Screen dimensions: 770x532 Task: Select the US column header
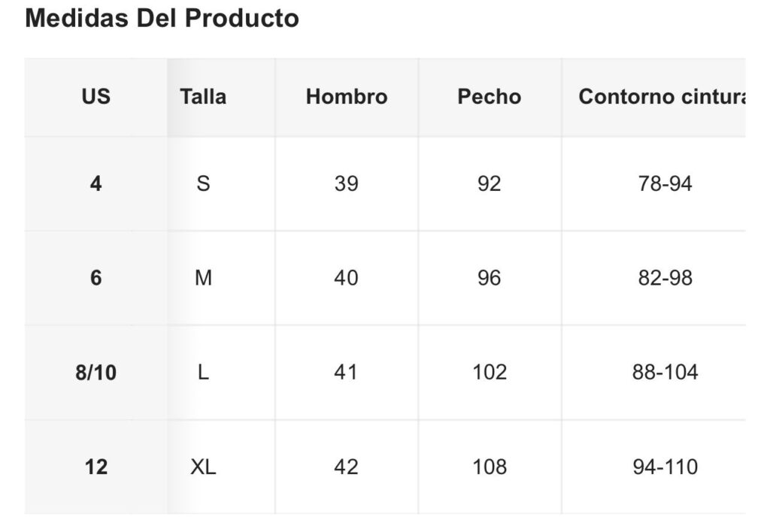(x=95, y=97)
